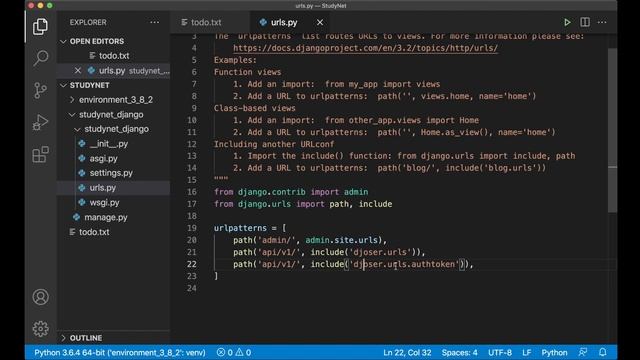The image size is (640, 360).
Task: Open the Extensions view
Action: click(40, 155)
